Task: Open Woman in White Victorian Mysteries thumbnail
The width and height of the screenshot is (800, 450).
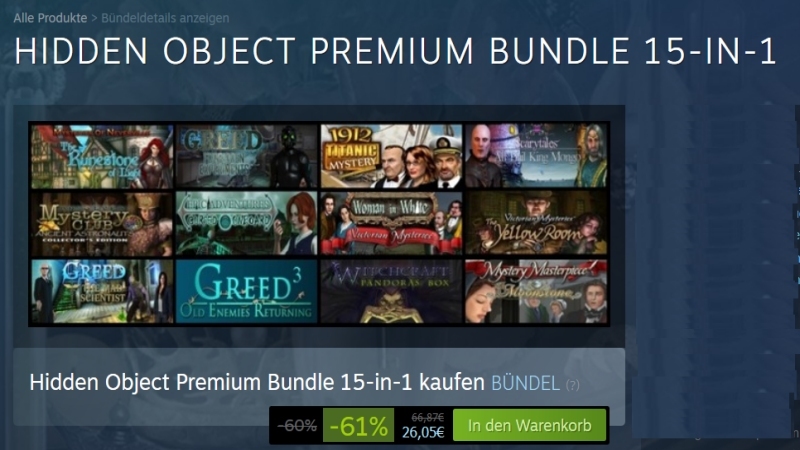Action: [x=391, y=224]
